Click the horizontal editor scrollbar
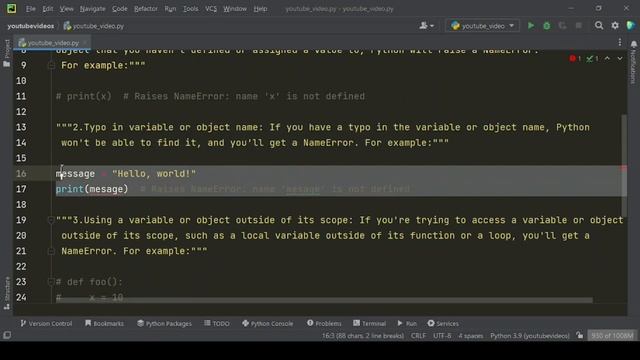 324,300
